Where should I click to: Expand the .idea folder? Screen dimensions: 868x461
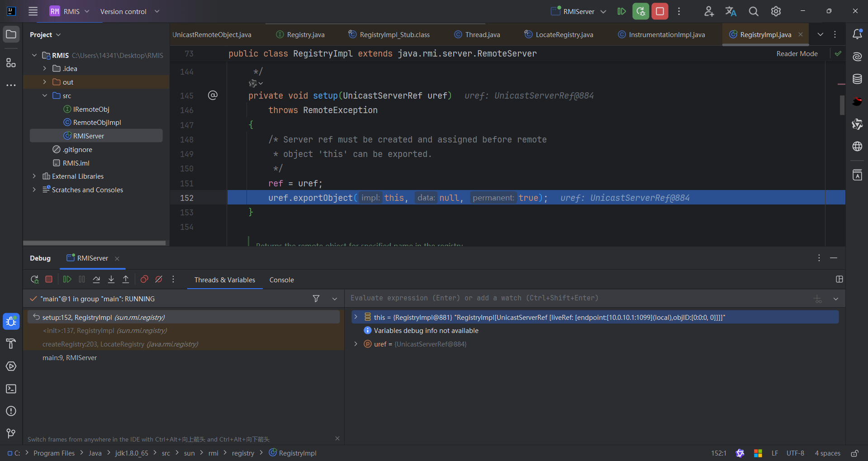pyautogui.click(x=44, y=68)
